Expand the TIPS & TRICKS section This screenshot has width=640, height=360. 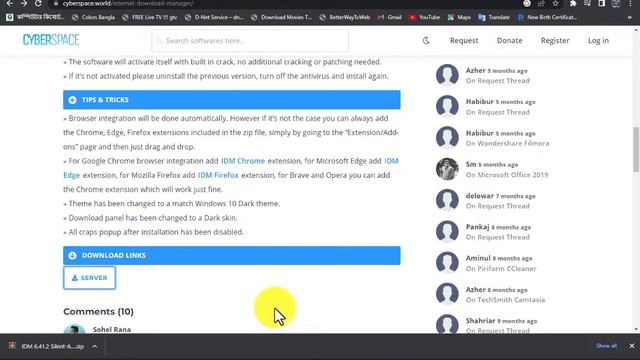(231, 100)
